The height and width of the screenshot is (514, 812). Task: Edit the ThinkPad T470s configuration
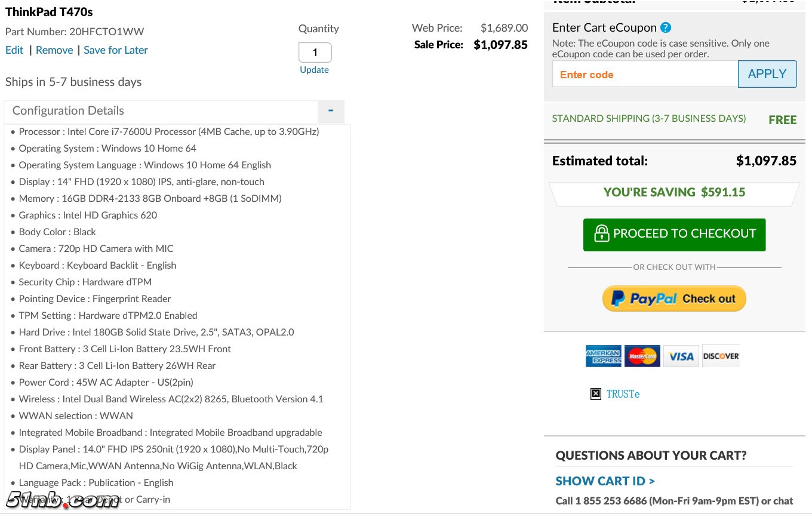tap(14, 50)
